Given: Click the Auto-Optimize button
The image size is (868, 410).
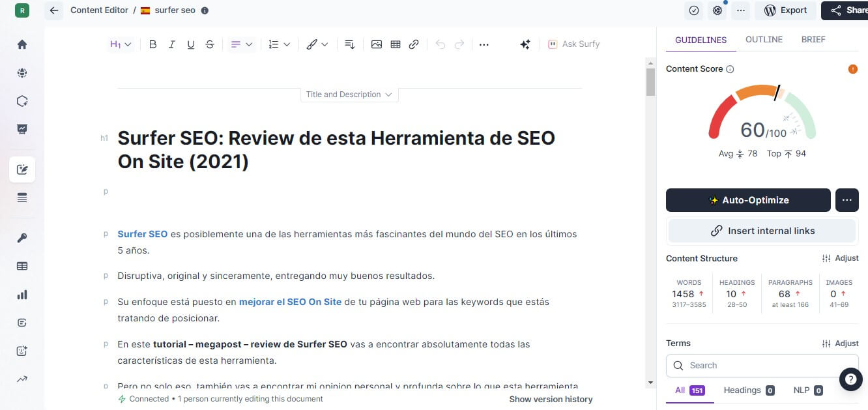Looking at the screenshot, I should [748, 200].
